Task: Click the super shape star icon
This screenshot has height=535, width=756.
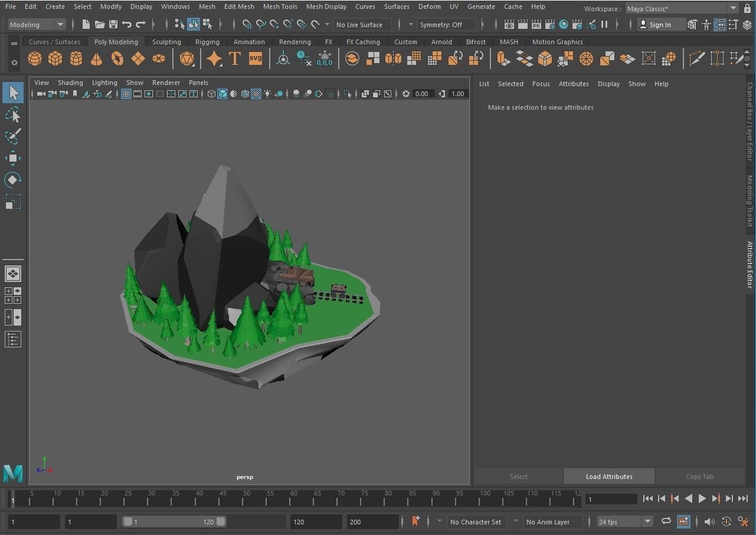Action: [214, 58]
